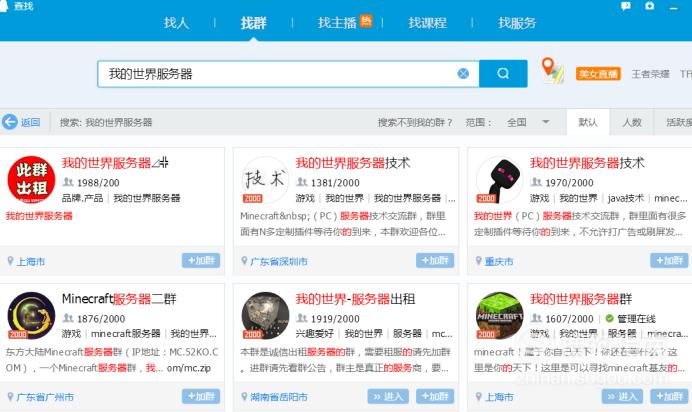Clear the search text with the X icon
This screenshot has height=412, width=692.
[x=463, y=74]
